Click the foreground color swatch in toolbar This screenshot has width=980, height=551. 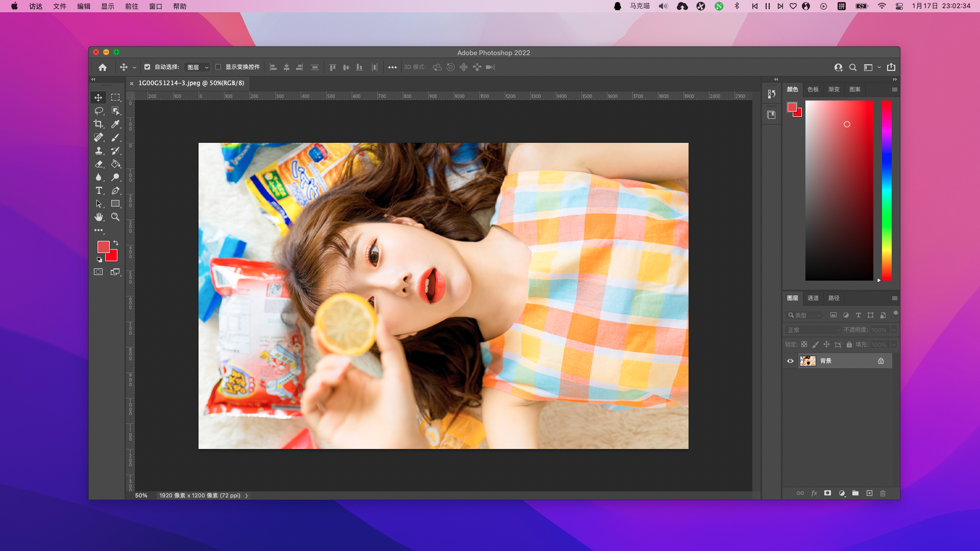pyautogui.click(x=103, y=247)
